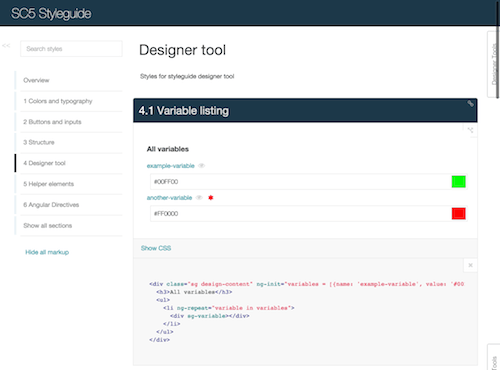Click the SC5 Styleguide title link
Screen dimensions: 500x370
point(51,14)
